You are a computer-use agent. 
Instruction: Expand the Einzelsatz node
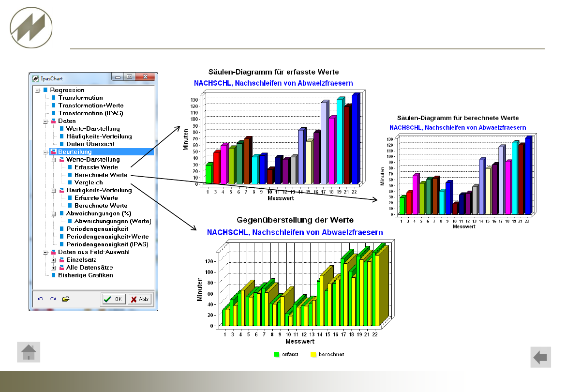tap(53, 260)
